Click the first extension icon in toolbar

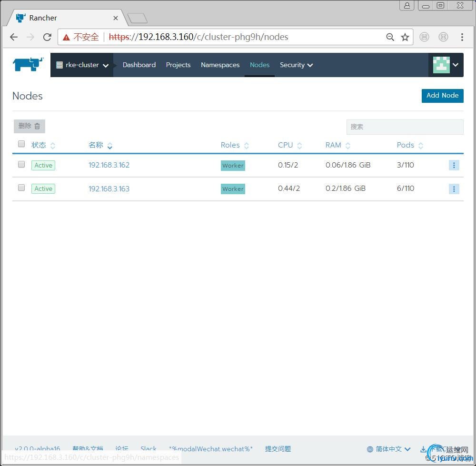pos(424,37)
